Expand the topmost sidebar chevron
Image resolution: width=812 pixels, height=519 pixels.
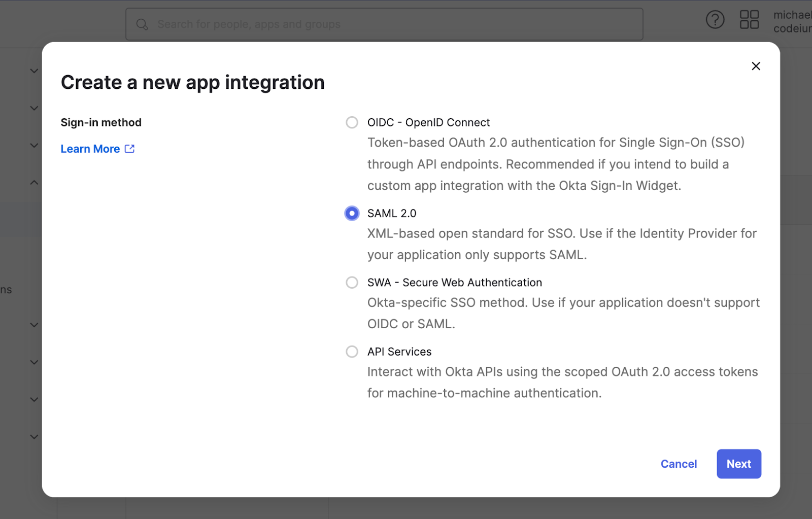coord(34,71)
